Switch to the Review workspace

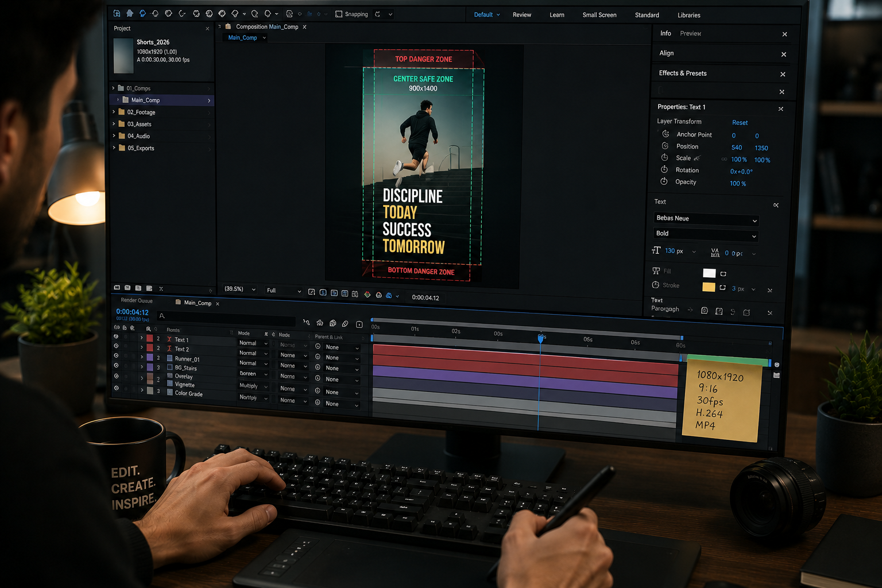pos(522,15)
